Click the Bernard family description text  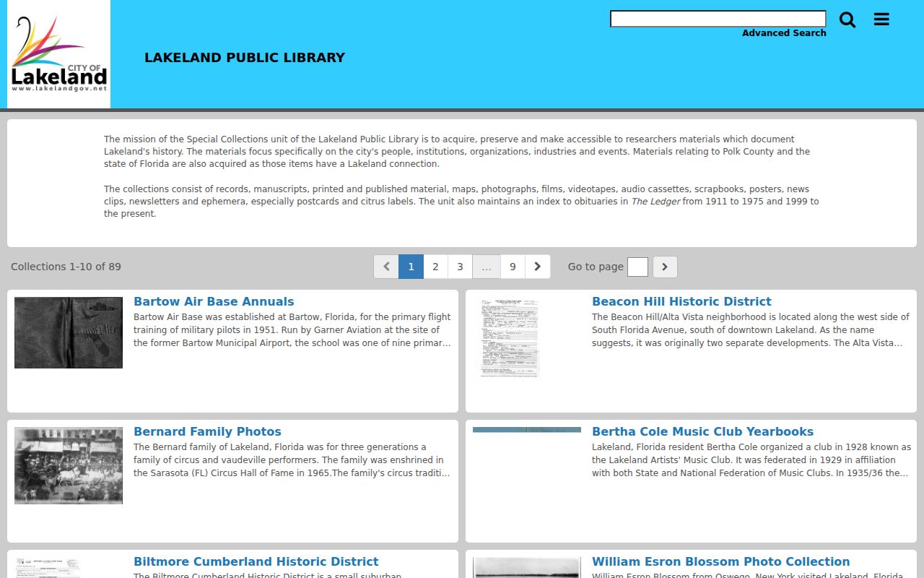point(292,460)
